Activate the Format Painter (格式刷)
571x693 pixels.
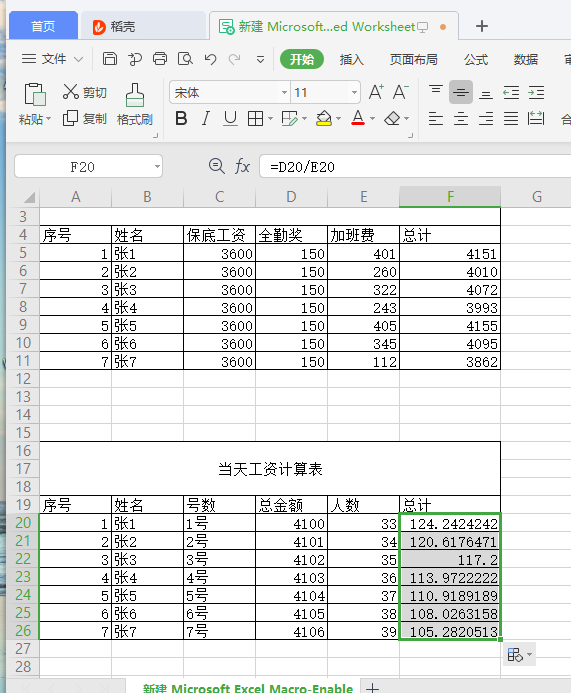click(135, 104)
